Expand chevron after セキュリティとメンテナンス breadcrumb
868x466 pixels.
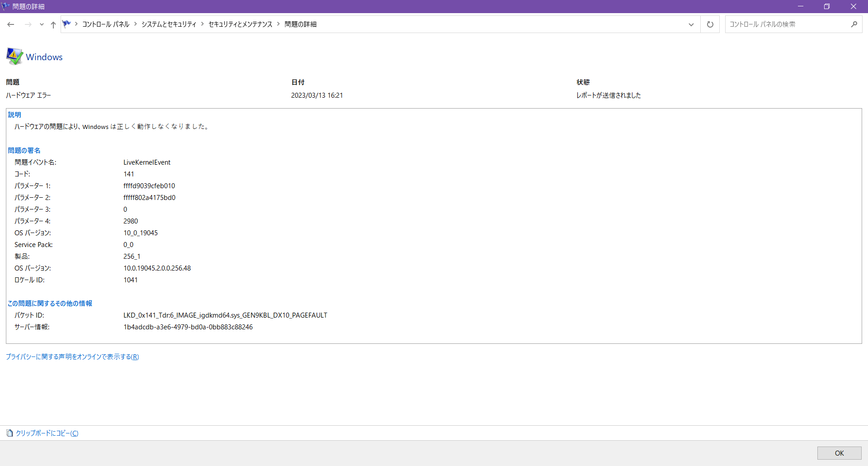(x=278, y=24)
